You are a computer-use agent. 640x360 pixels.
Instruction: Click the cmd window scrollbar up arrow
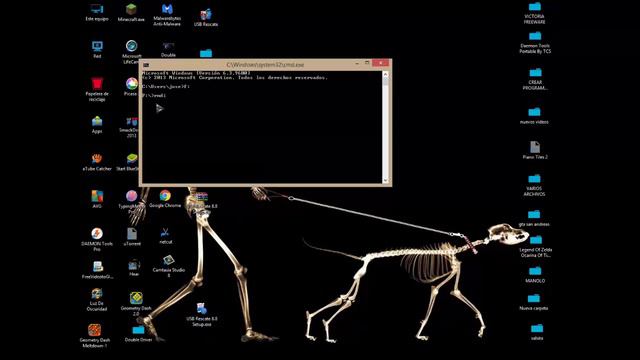point(385,75)
